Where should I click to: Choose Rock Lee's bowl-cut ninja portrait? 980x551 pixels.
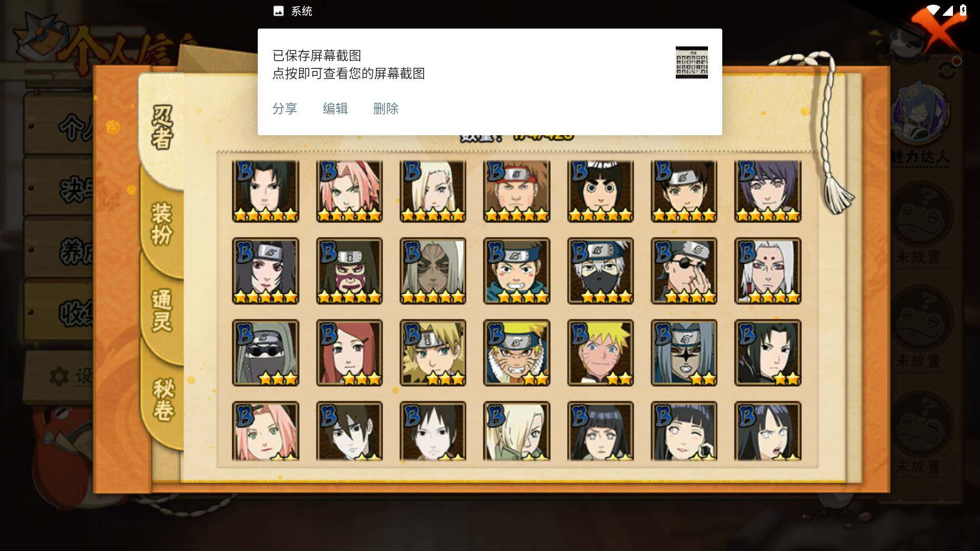(600, 191)
